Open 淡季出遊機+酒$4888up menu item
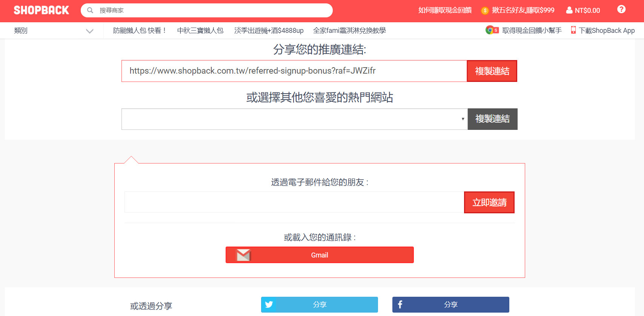Viewport: 644px width, 316px height. 269,31
